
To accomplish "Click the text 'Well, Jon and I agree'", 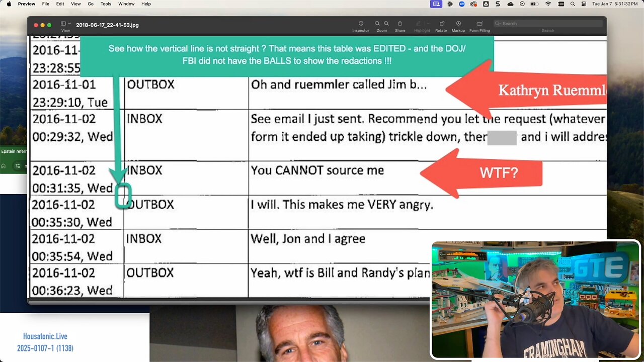I will [x=308, y=239].
